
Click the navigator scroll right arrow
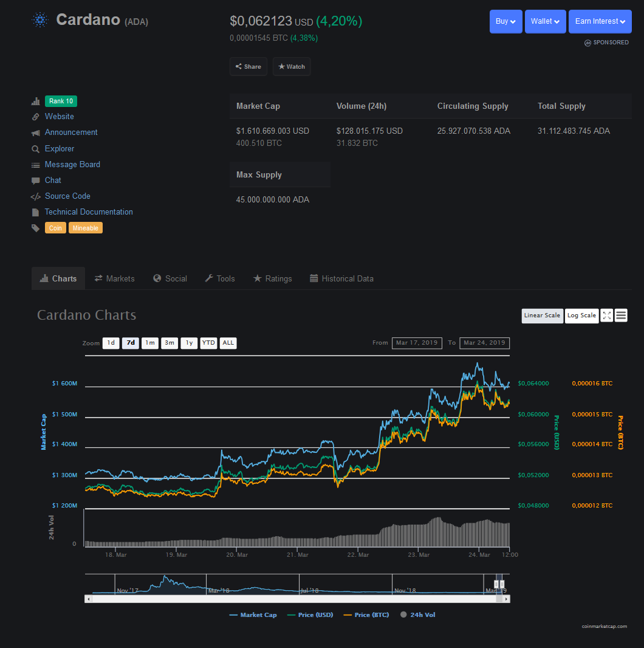pyautogui.click(x=507, y=599)
